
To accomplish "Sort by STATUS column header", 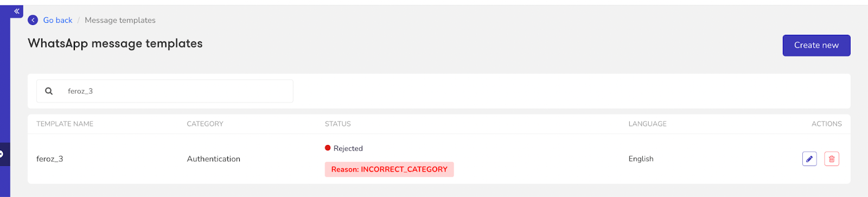I will [x=337, y=124].
